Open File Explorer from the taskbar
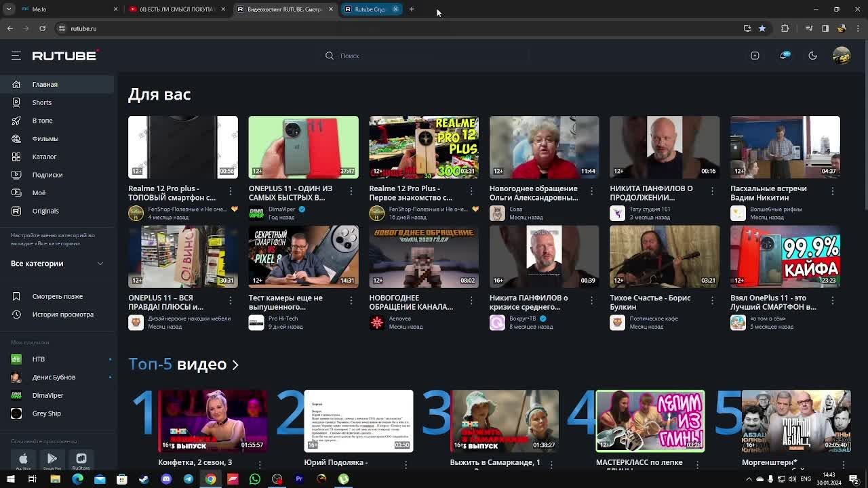 click(x=55, y=479)
